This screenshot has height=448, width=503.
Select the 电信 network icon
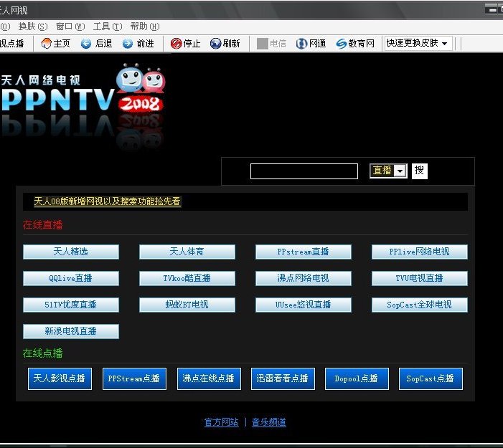point(263,43)
